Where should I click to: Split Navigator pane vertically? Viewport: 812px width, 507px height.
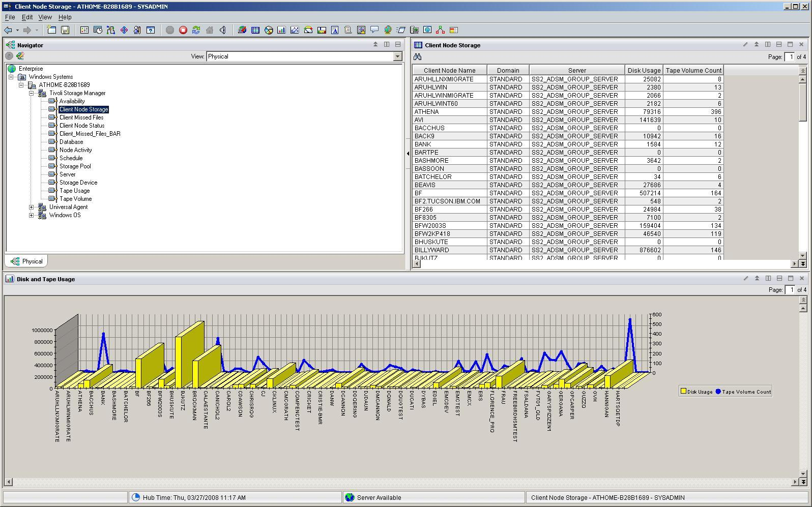(x=387, y=45)
